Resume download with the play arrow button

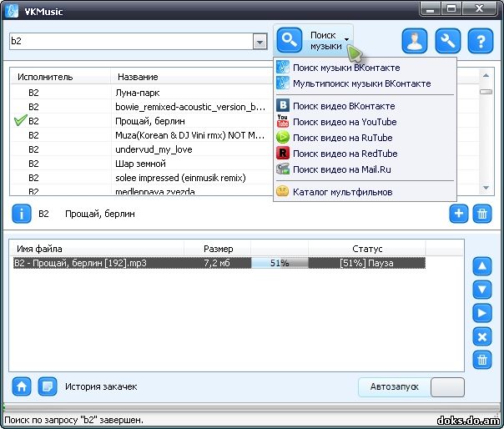(482, 313)
